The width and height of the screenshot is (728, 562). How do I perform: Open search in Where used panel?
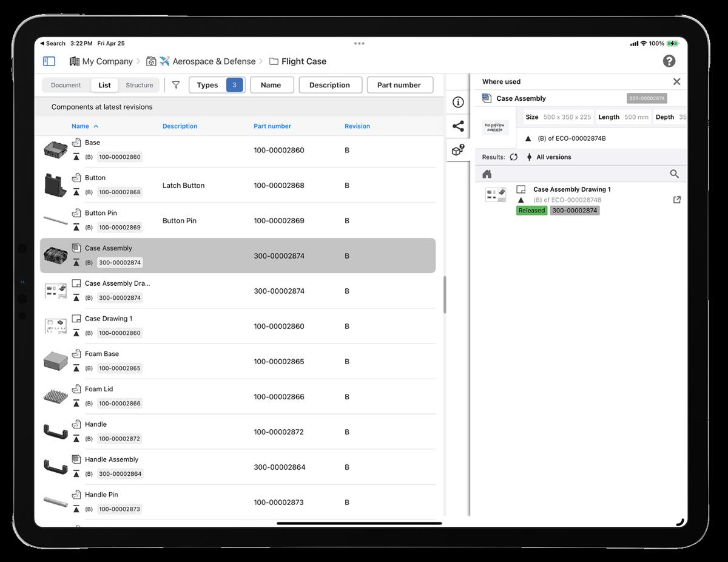tap(674, 174)
